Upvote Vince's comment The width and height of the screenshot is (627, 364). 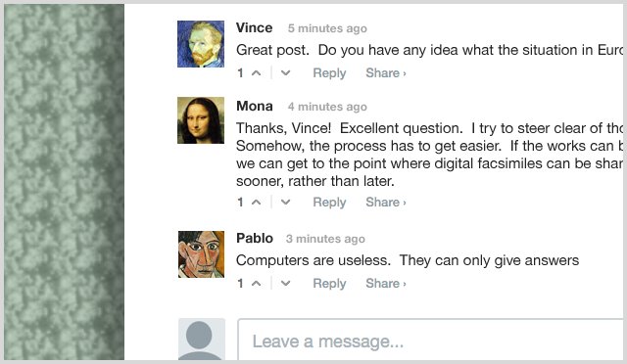point(257,73)
